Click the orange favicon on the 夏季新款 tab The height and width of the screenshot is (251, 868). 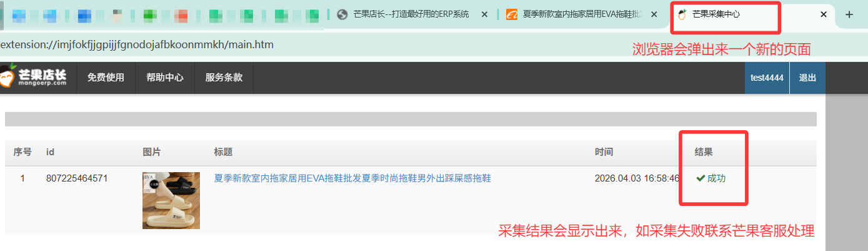[x=511, y=14]
